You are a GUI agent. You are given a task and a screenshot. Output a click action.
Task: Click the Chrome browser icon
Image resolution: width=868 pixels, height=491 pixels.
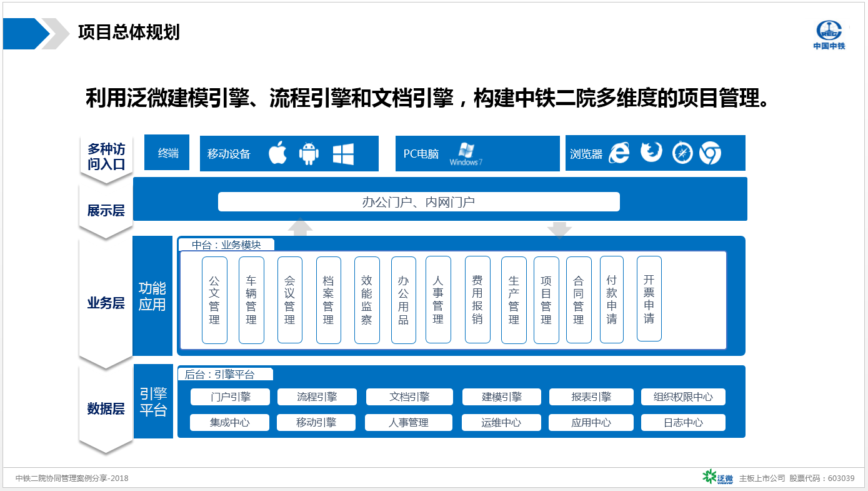click(710, 153)
